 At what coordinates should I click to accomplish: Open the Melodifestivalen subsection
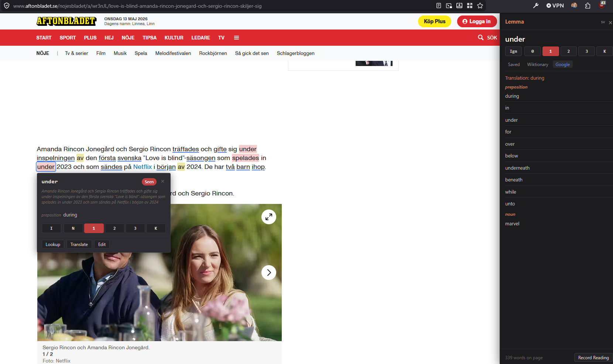[173, 53]
